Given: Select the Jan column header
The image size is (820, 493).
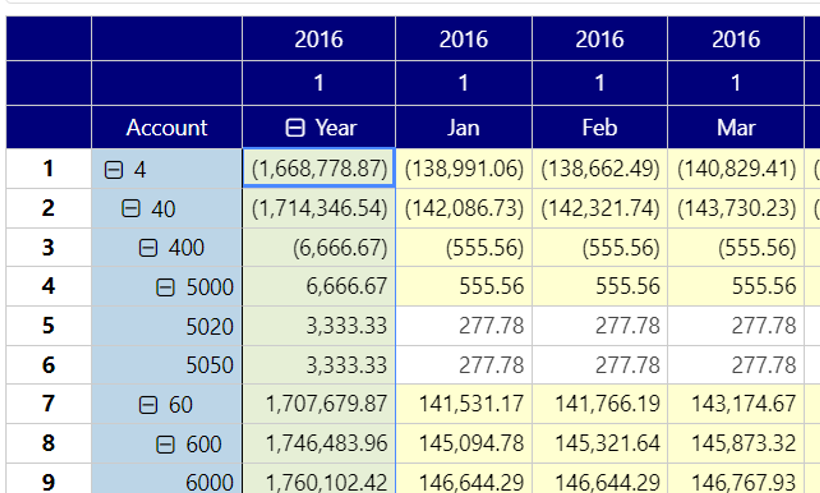Looking at the screenshot, I should point(463,128).
